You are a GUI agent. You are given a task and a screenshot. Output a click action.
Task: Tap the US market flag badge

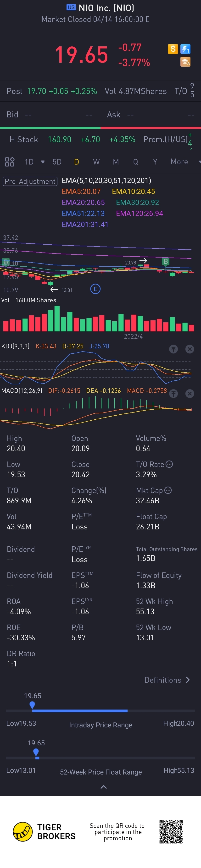tap(71, 7)
